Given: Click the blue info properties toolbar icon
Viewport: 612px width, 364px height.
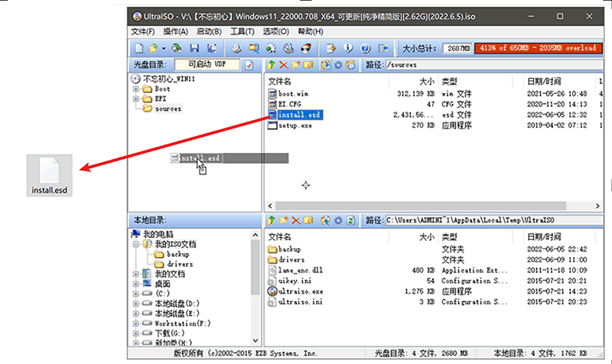Looking at the screenshot, I should coord(348,48).
